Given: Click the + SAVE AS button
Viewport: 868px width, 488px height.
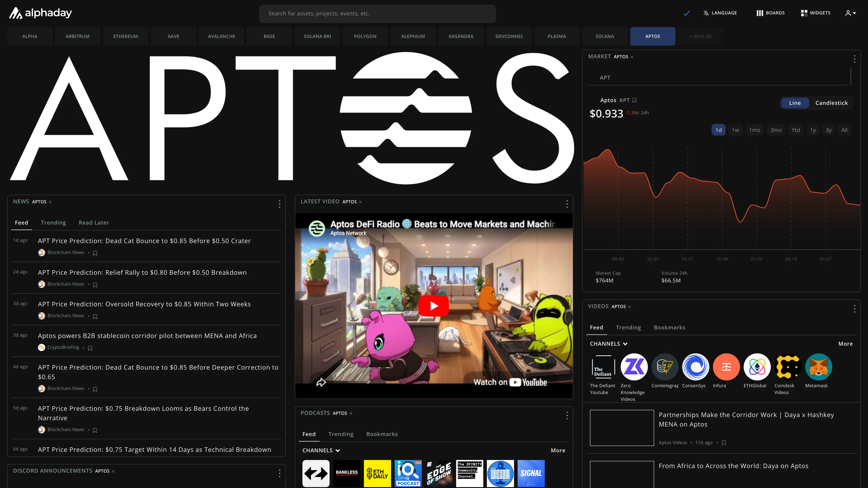Looking at the screenshot, I should [x=701, y=36].
